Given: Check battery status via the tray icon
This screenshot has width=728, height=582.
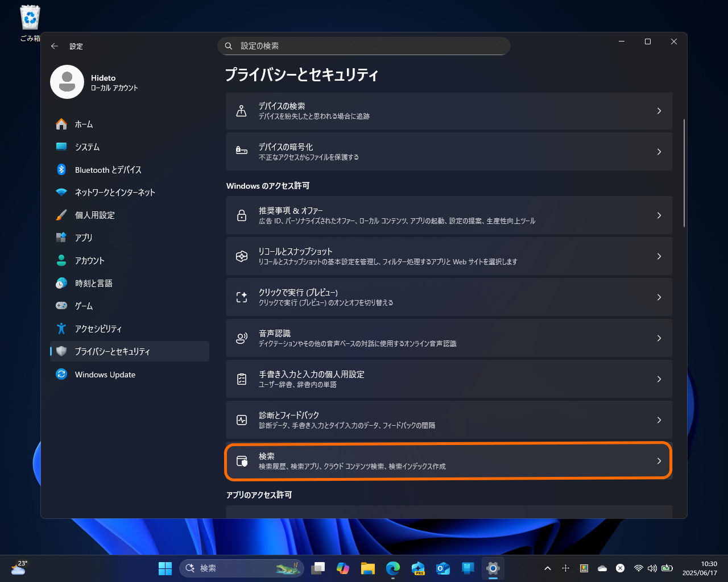Looking at the screenshot, I should click(x=667, y=568).
